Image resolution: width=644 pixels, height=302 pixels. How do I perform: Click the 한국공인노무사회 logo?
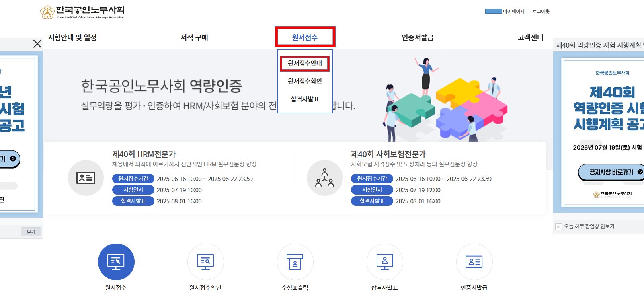[82, 12]
